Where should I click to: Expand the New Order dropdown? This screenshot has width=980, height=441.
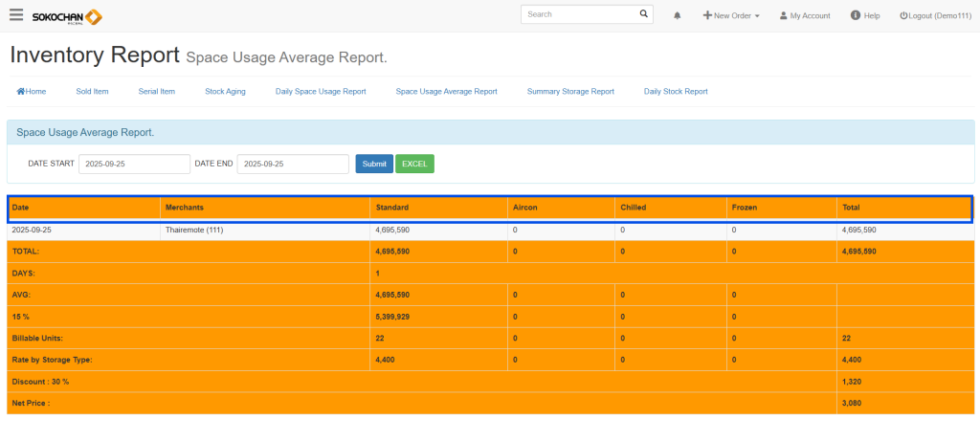pyautogui.click(x=731, y=16)
